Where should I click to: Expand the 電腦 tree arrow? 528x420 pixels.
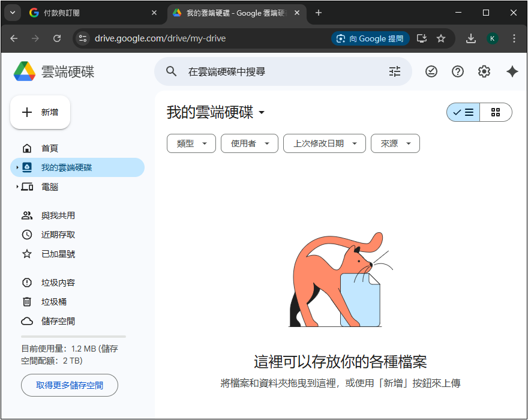(17, 187)
